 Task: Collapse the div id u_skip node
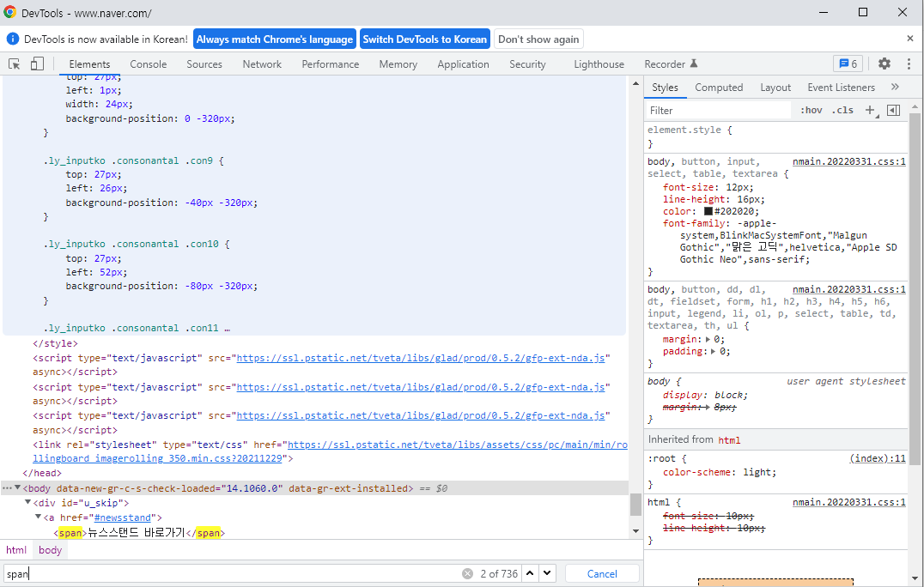(x=27, y=503)
